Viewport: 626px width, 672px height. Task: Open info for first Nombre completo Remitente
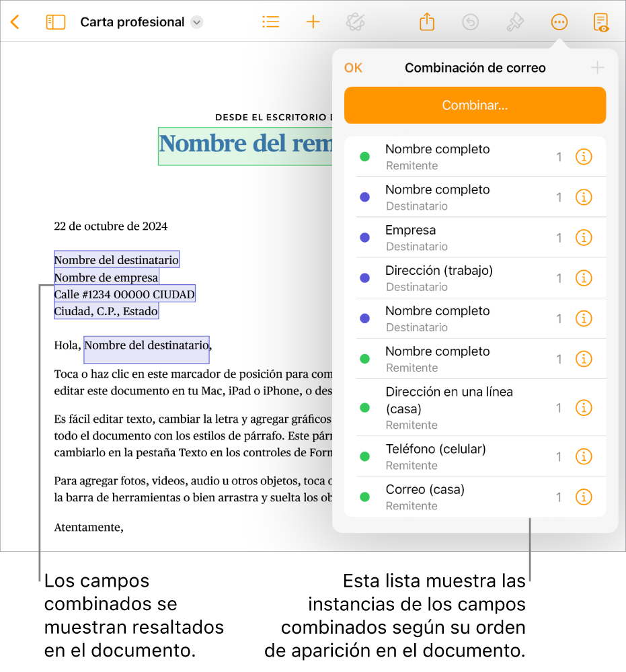(x=584, y=157)
